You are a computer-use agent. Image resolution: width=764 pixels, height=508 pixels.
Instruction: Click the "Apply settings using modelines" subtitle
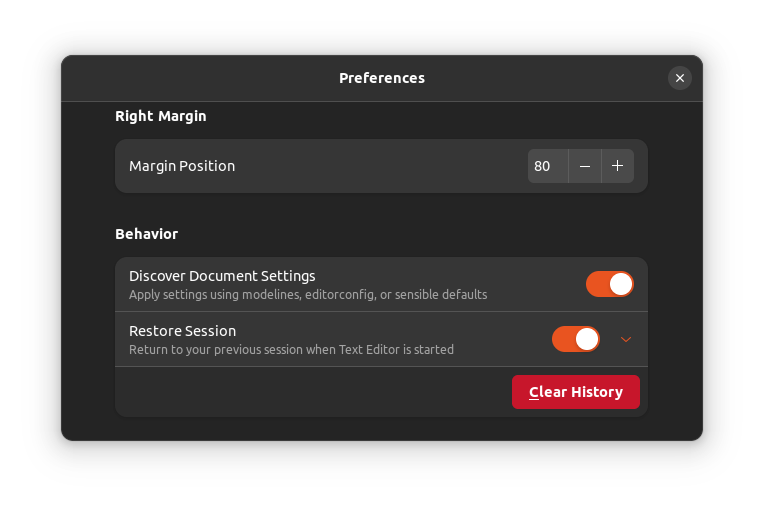308,295
